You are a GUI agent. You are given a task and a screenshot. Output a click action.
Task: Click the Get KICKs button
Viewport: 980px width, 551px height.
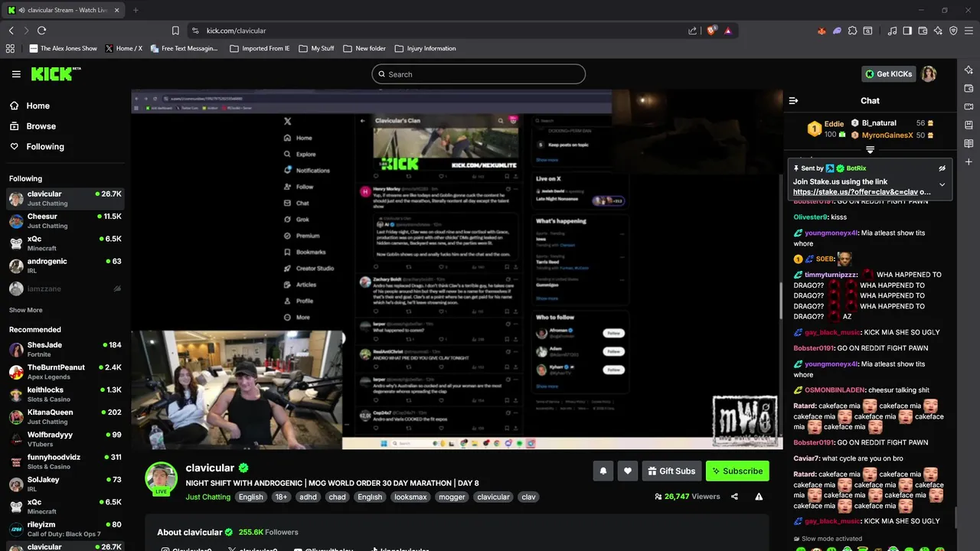point(889,74)
